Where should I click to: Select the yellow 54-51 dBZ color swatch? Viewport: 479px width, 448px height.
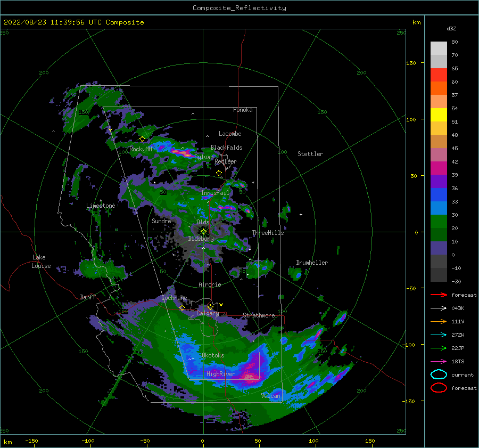tap(439, 115)
